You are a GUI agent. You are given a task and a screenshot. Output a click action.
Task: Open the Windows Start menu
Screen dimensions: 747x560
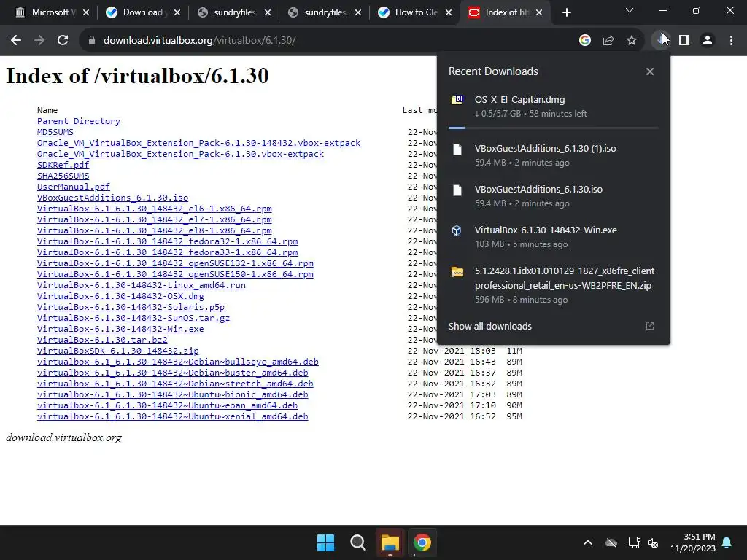(x=326, y=542)
